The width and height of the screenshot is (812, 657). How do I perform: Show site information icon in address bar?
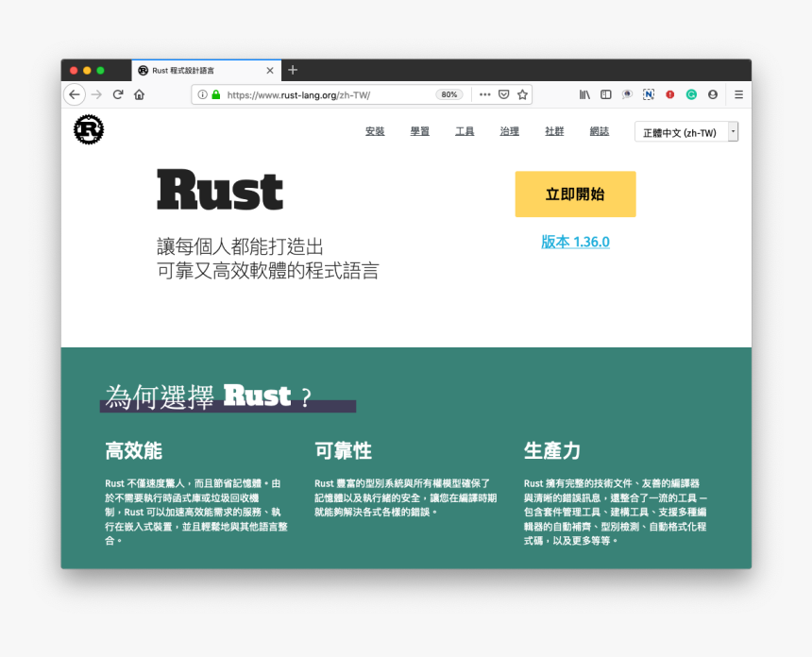click(202, 94)
